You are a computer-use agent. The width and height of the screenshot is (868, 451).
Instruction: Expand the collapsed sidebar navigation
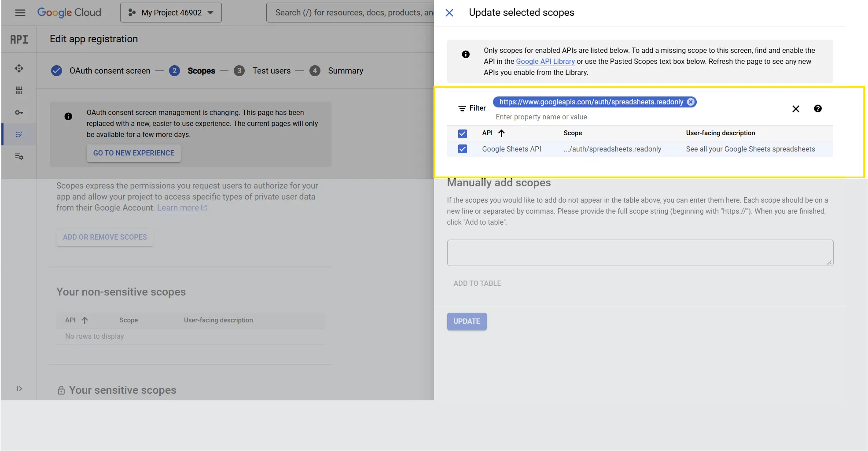tap(19, 388)
